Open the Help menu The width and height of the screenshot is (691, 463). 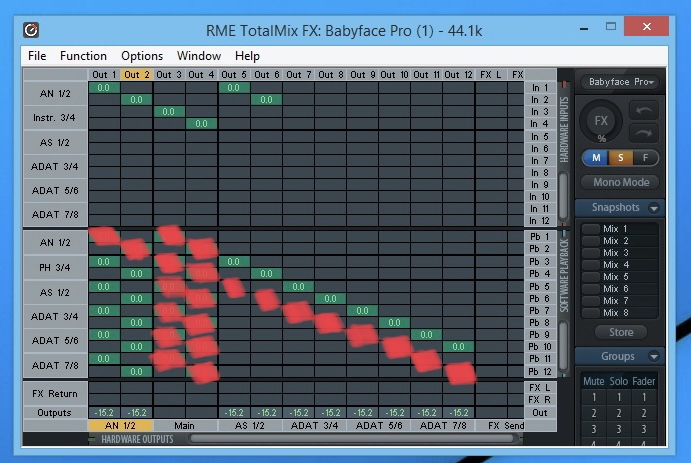tap(247, 56)
